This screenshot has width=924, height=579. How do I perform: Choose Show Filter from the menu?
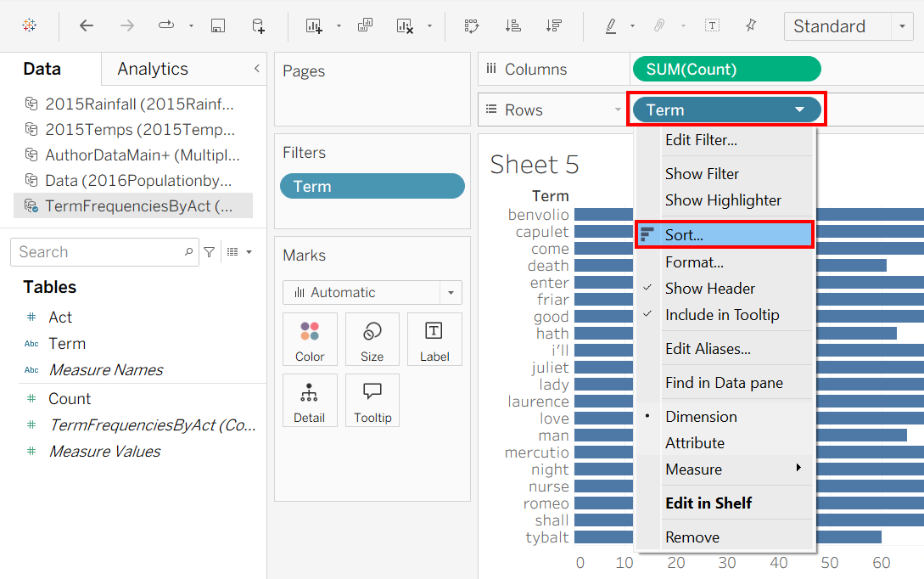pyautogui.click(x=725, y=174)
